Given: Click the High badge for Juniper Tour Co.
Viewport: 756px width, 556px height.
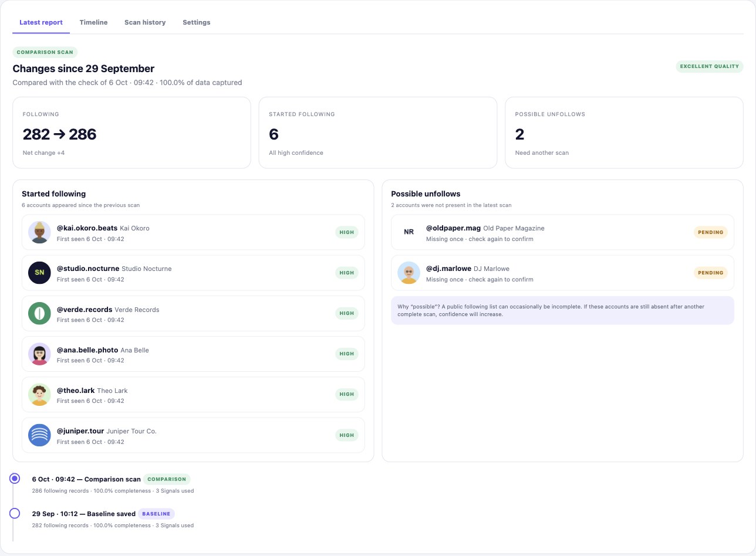Looking at the screenshot, I should pyautogui.click(x=347, y=435).
